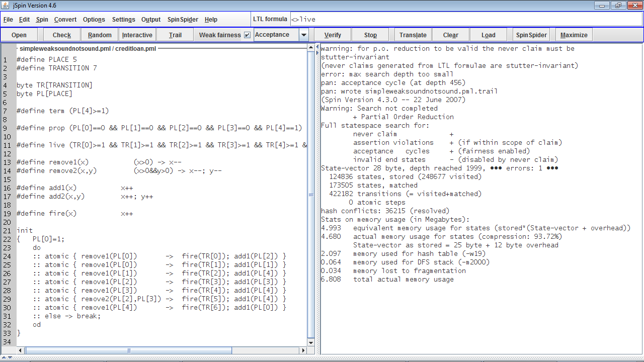The height and width of the screenshot is (362, 644).
Task: Click the Interactive simulation button
Action: click(x=137, y=35)
